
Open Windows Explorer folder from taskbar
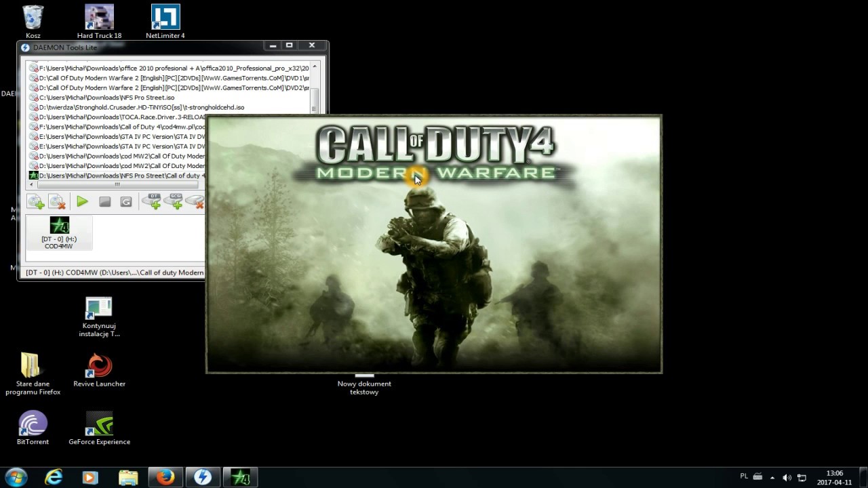click(128, 477)
